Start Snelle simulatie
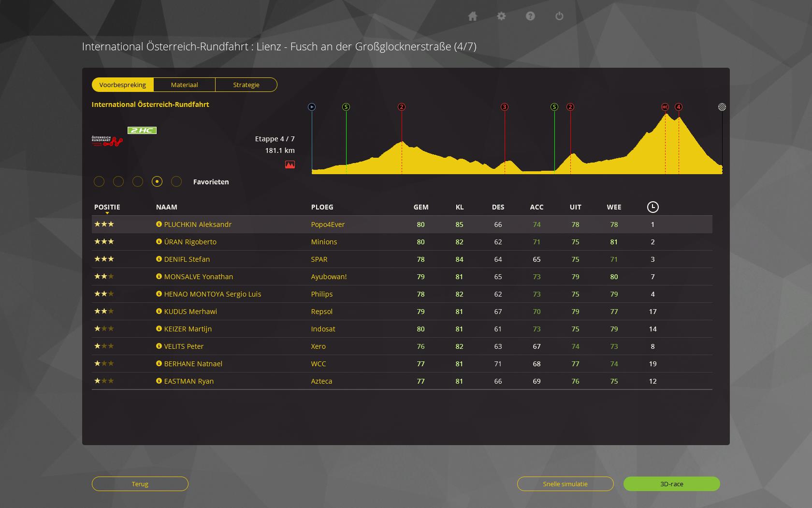 click(x=565, y=484)
